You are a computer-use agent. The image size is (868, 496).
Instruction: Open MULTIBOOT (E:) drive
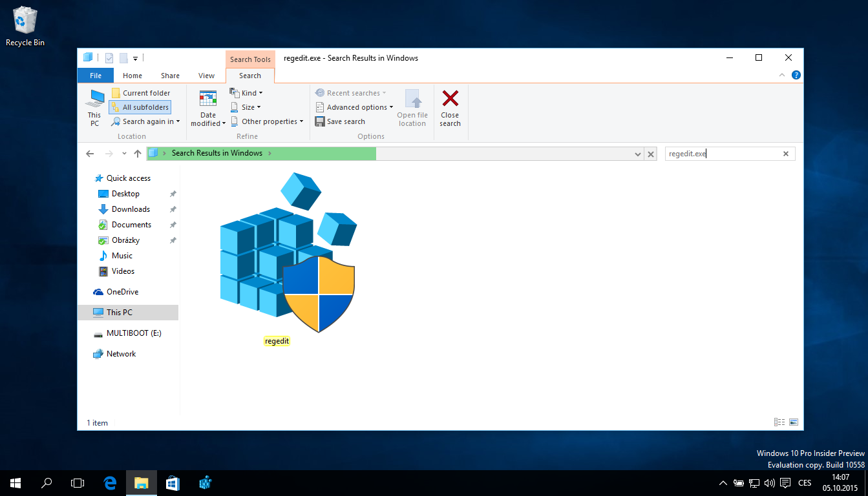point(134,333)
